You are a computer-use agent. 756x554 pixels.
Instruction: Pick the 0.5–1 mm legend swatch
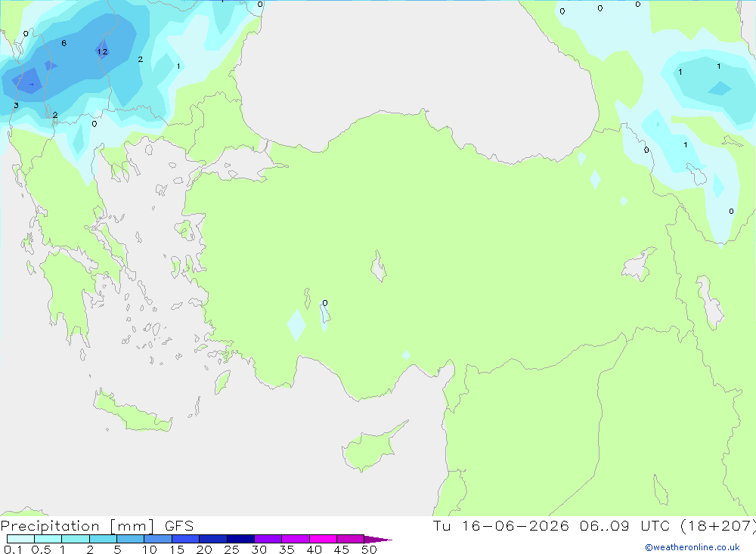click(x=48, y=539)
